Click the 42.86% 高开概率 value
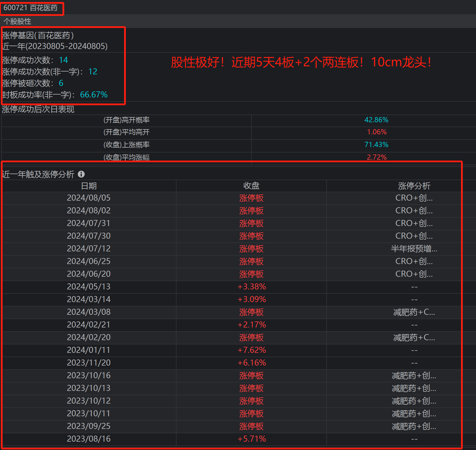This screenshot has width=476, height=450. point(376,120)
